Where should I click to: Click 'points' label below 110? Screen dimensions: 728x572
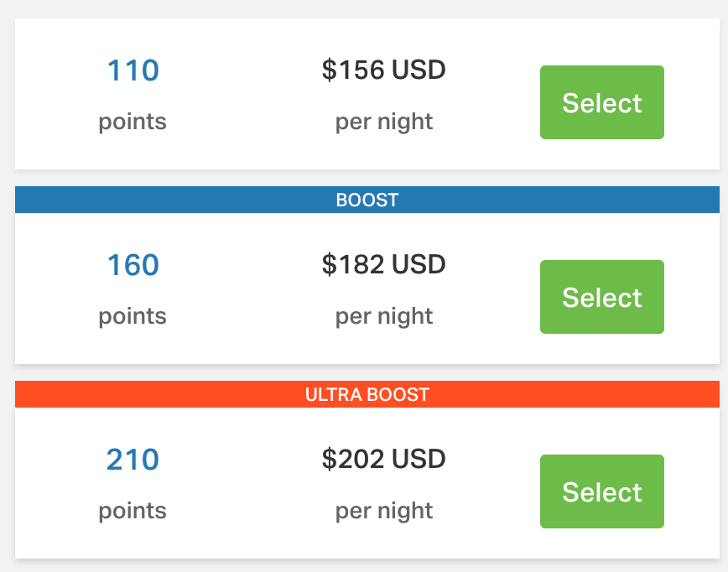pyautogui.click(x=132, y=122)
